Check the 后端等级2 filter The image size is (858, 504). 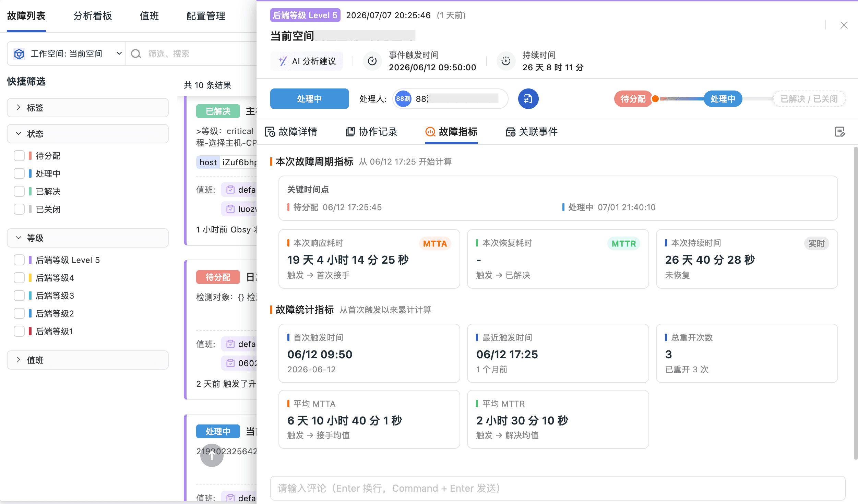19,313
